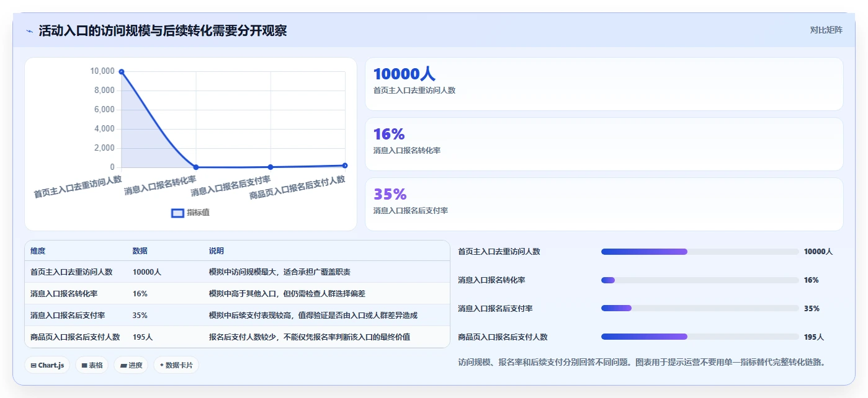Image resolution: width=868 pixels, height=398 pixels.
Task: Click the progress bar for 首页主入口去重访问人数
Action: (x=700, y=252)
